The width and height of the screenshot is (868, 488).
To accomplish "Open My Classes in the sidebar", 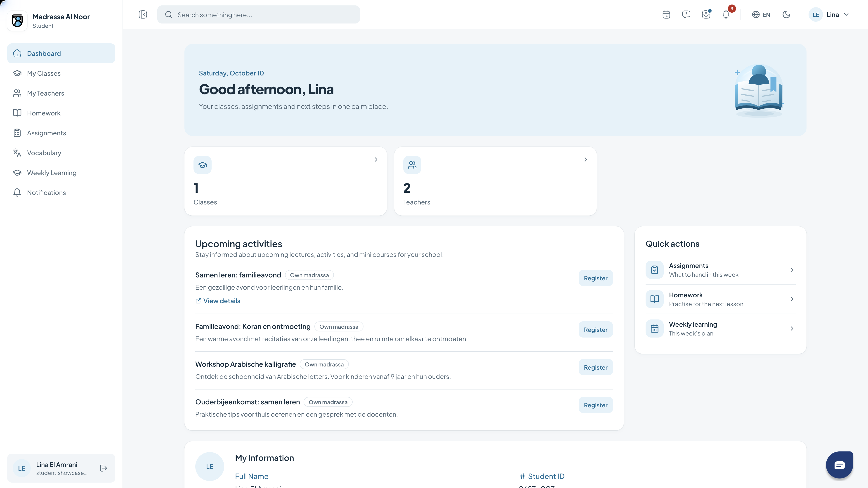I will click(61, 73).
